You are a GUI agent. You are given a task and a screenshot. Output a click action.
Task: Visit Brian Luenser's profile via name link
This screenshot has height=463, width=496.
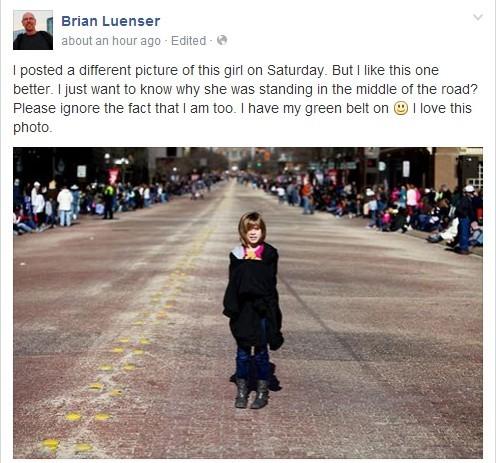tap(110, 21)
